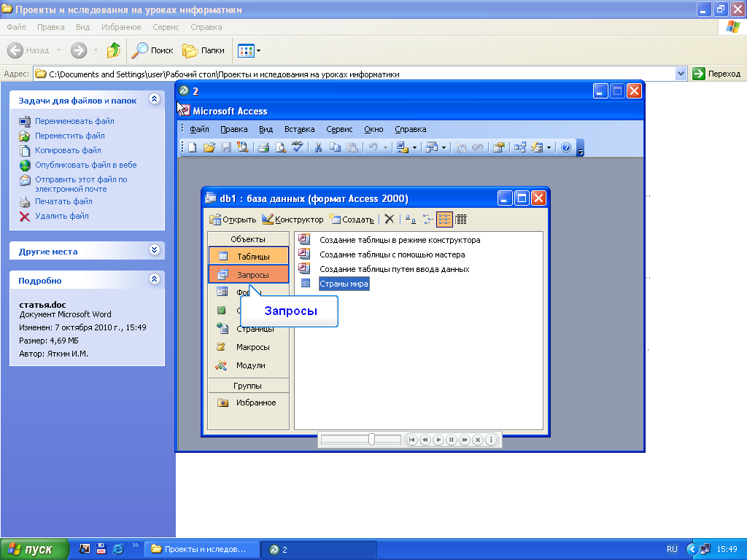Click the blue Help question mark icon
Screen dimensions: 747x560
[566, 147]
